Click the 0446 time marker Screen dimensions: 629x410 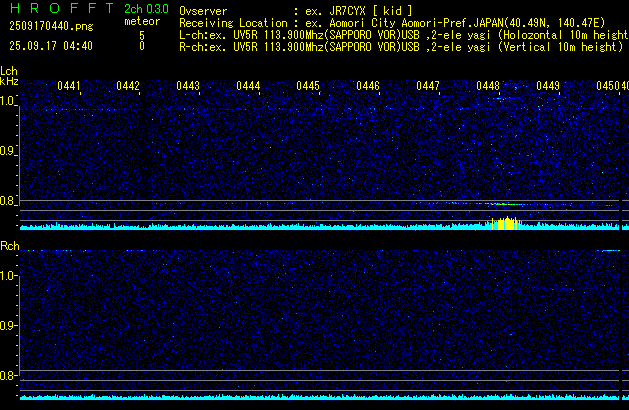click(368, 86)
